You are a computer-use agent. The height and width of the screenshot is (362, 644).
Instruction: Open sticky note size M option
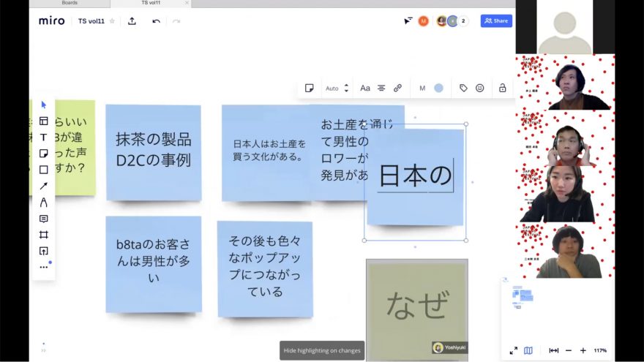click(x=422, y=88)
